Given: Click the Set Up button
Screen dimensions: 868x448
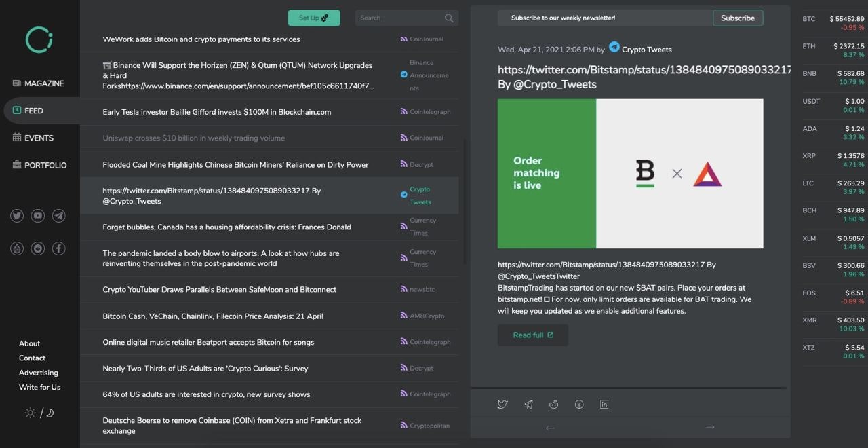Looking at the screenshot, I should pos(314,18).
